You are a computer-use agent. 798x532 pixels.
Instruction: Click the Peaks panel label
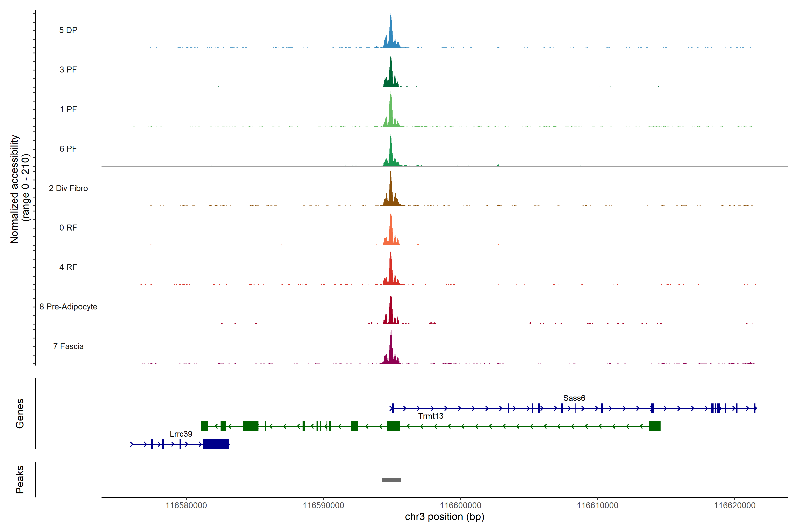click(20, 479)
